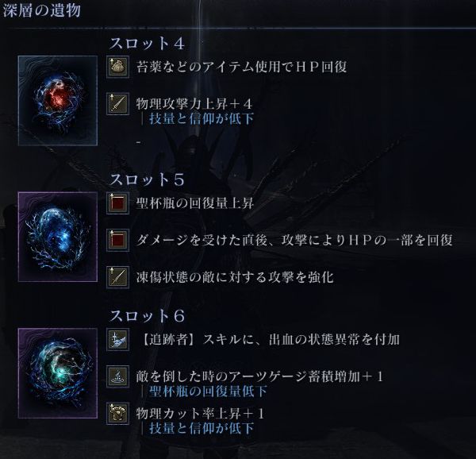This screenshot has height=459, width=476.
Task: Click the red icon beside ダメージを受けた直後
Action: coord(117,240)
